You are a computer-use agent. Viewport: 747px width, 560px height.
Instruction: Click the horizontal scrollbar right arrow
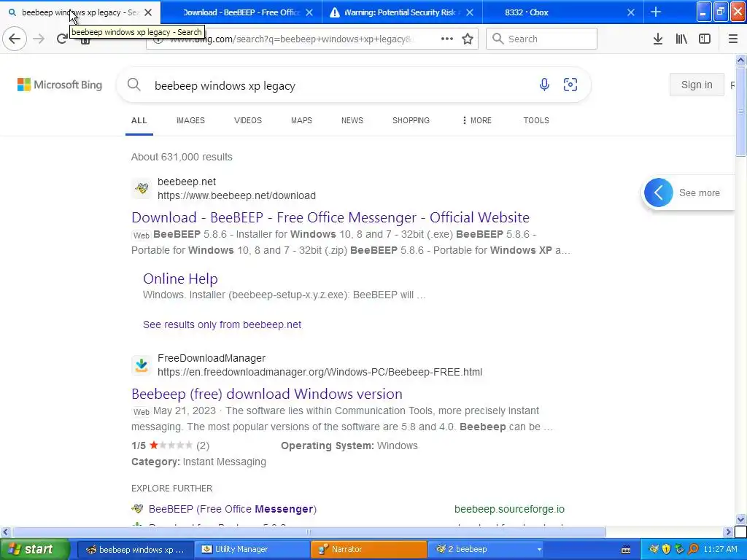pyautogui.click(x=728, y=532)
